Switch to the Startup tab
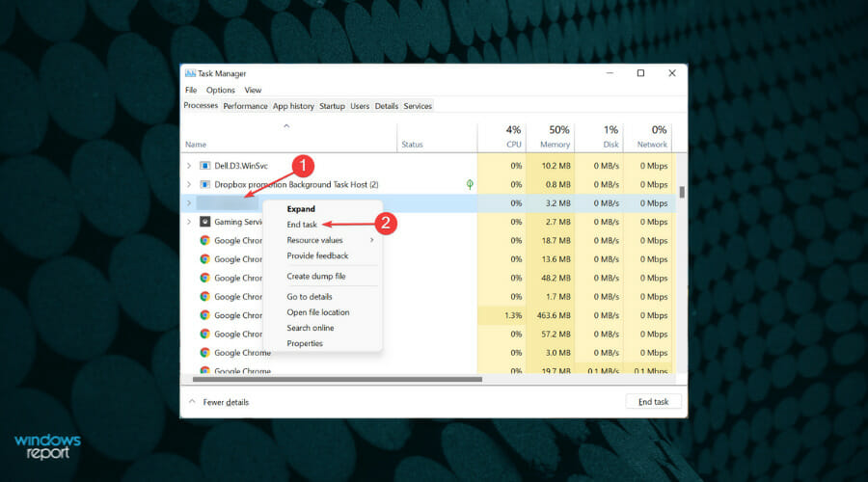The image size is (868, 482). pos(332,106)
